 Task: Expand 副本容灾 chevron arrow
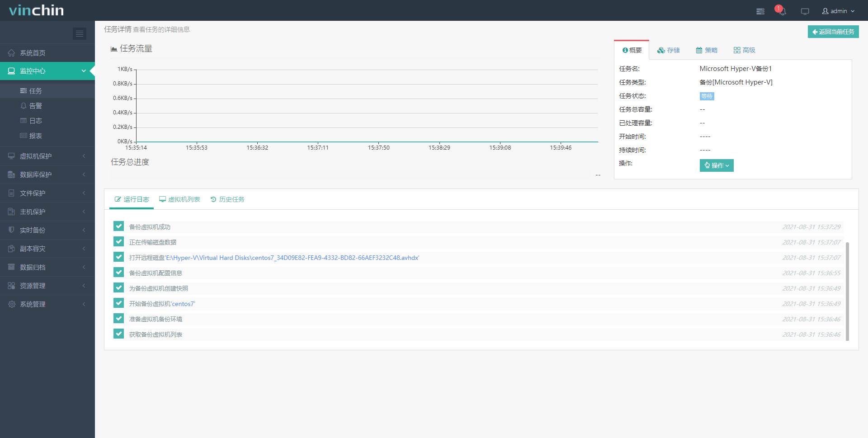84,249
